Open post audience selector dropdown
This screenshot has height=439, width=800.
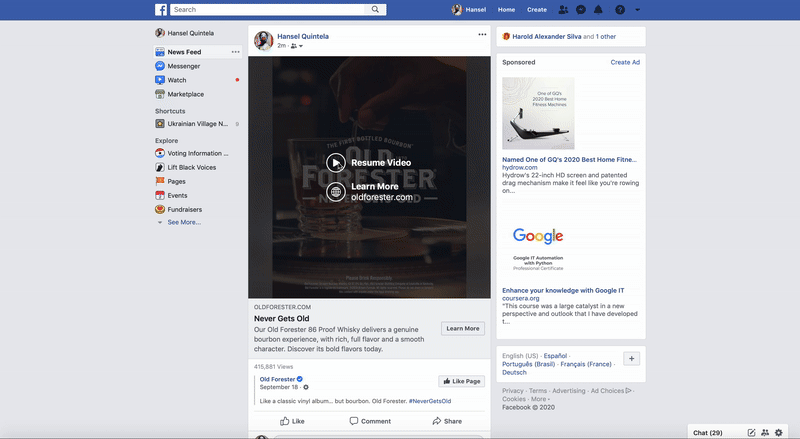pyautogui.click(x=296, y=46)
